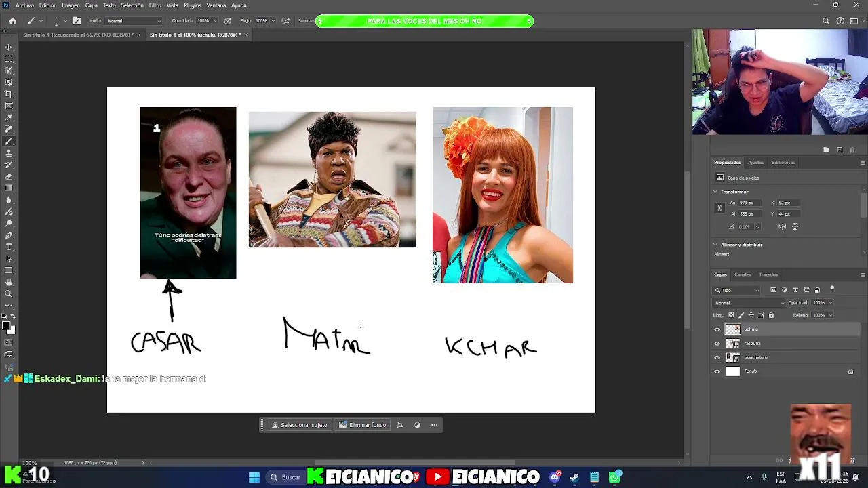Click the Eliminar fondo button
Image resolution: width=868 pixels, height=488 pixels.
pyautogui.click(x=363, y=425)
